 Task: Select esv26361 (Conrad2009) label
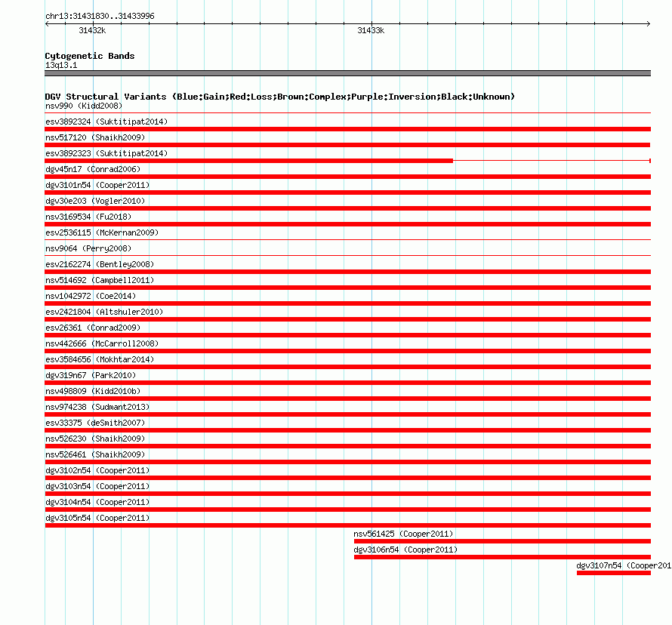93,328
